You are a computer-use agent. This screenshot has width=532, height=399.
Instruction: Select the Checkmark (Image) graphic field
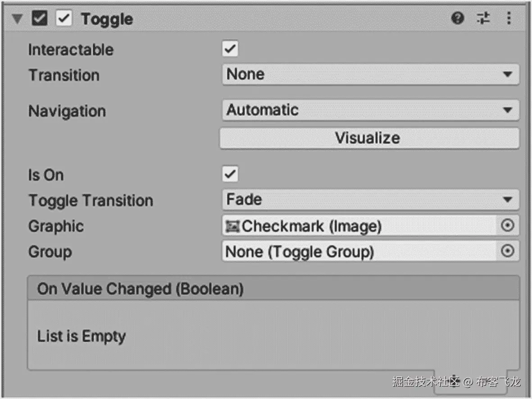[x=359, y=225]
